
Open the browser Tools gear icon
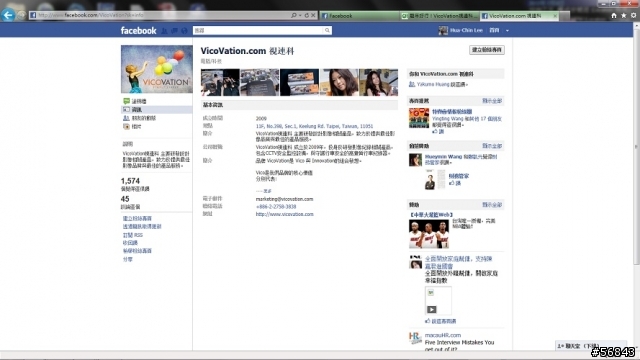click(633, 16)
